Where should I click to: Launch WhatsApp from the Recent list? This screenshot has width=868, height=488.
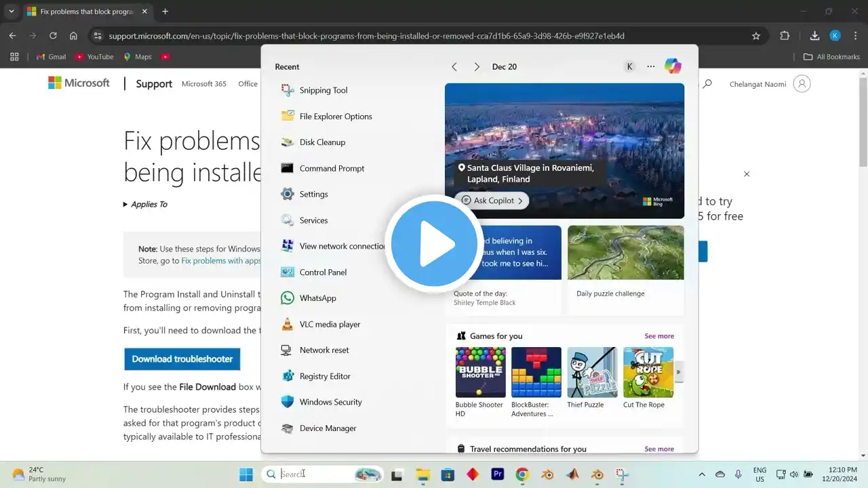tap(309, 298)
